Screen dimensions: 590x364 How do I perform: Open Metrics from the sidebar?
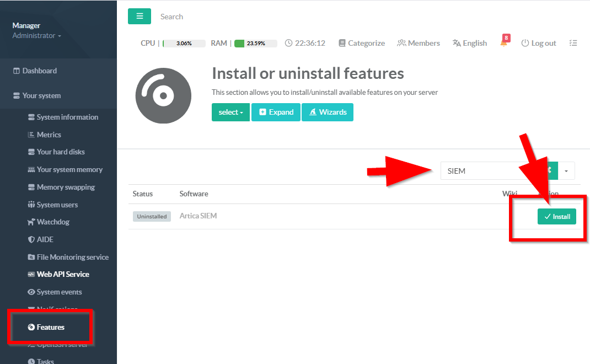coord(45,135)
